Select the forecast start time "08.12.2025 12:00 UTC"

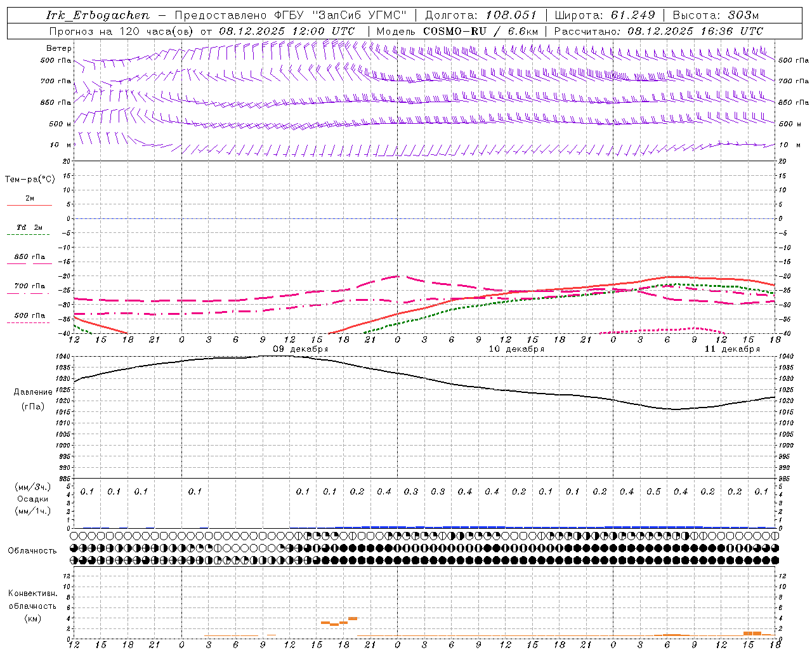287,31
